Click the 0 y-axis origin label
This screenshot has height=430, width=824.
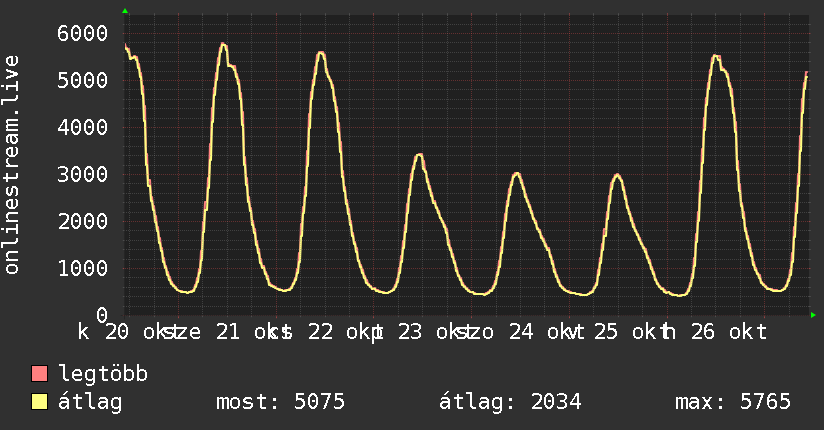click(102, 315)
